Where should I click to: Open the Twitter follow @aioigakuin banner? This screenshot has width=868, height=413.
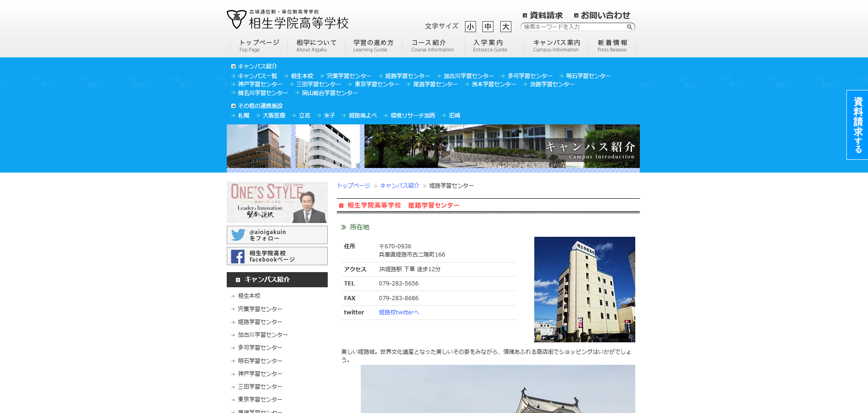point(277,235)
